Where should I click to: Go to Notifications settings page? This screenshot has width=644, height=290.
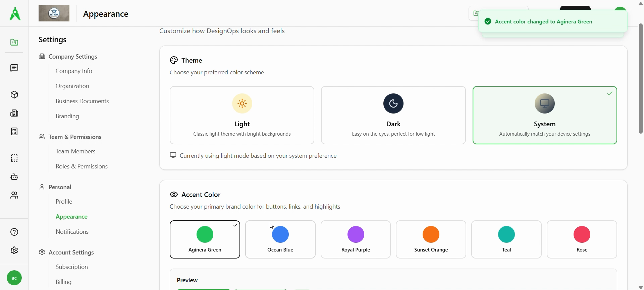click(x=72, y=232)
